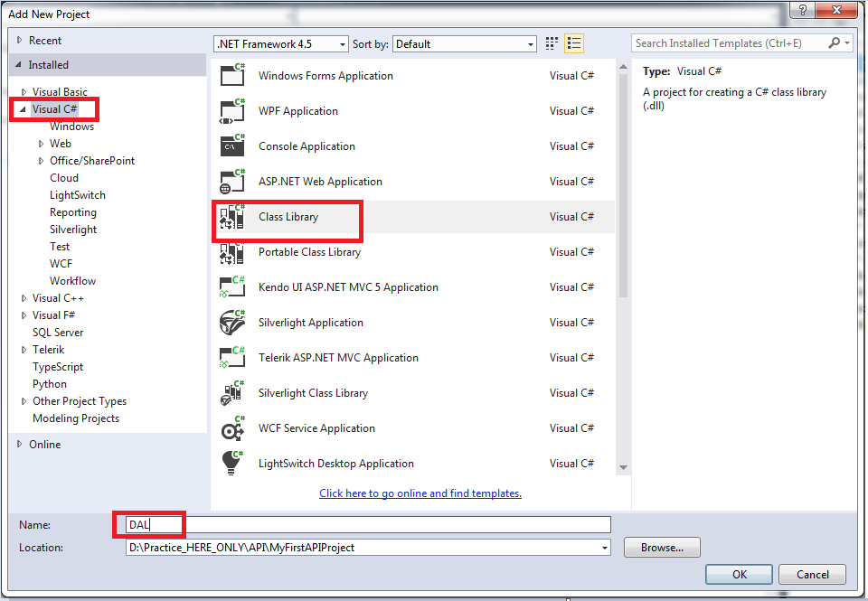Select the Telerik ASP.NET MVC Application icon
This screenshot has width=868, height=601.
coord(232,358)
